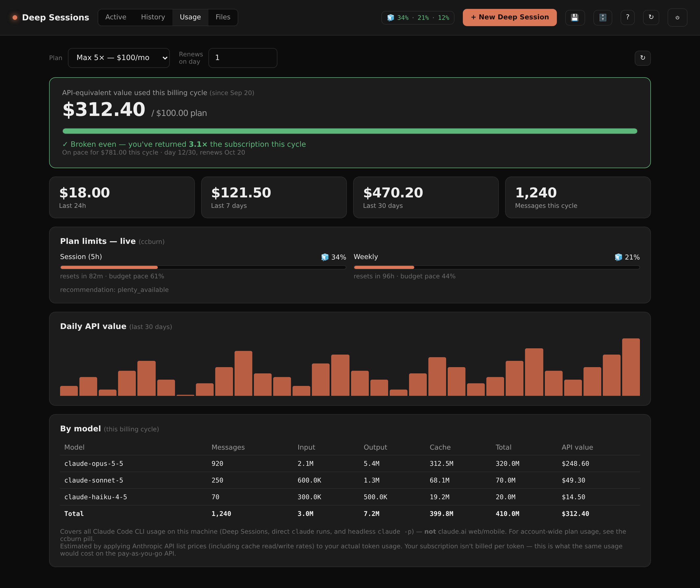700x588 pixels.
Task: Click the $248.60 API value cell
Action: pos(575,463)
